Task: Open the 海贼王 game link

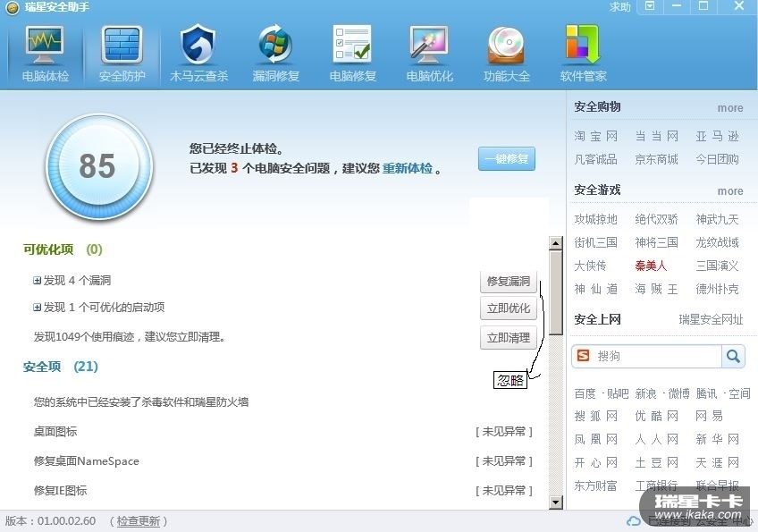Action: pyautogui.click(x=656, y=289)
